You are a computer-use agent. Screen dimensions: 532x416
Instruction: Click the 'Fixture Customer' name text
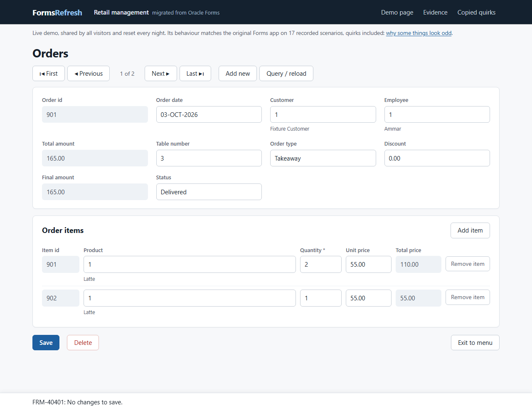[290, 129]
